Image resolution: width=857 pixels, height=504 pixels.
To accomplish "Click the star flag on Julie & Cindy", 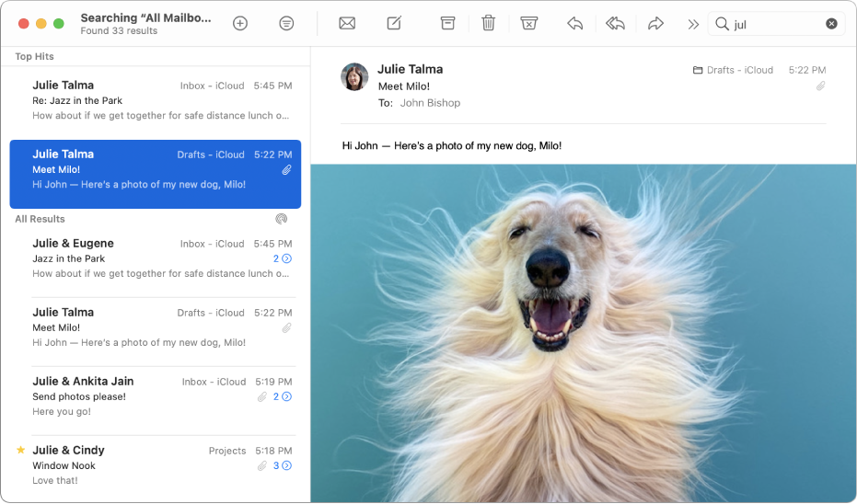I will tap(21, 450).
